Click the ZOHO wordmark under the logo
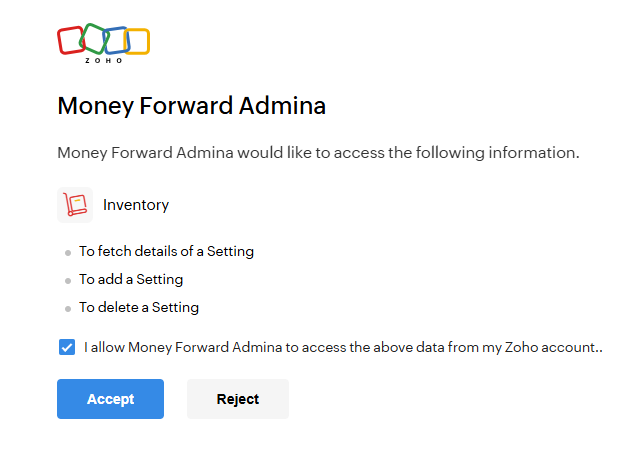This screenshot has width=642, height=457. 104,61
